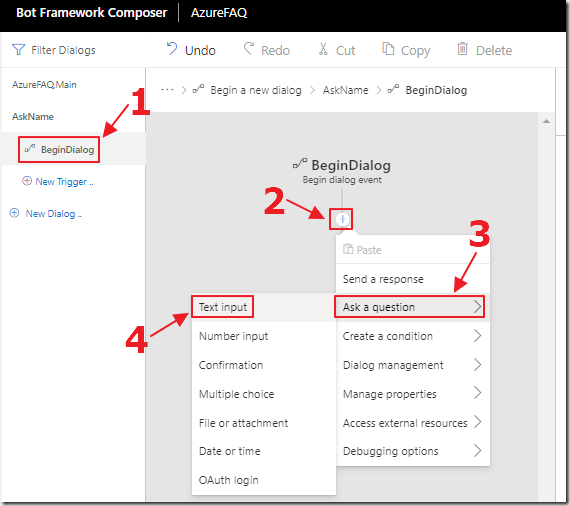
Task: Click trigger icon before BeginDialog breadcrumb
Action: tap(393, 89)
